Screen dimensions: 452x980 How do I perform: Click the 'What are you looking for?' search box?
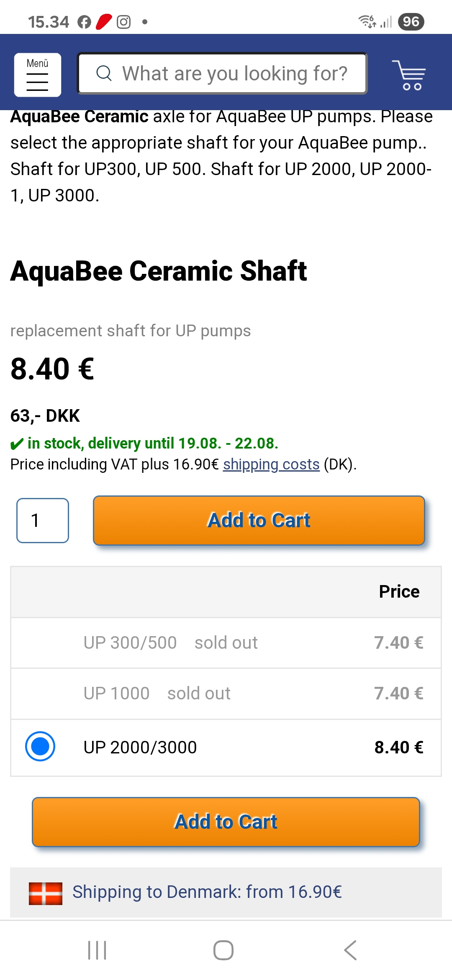pyautogui.click(x=234, y=74)
